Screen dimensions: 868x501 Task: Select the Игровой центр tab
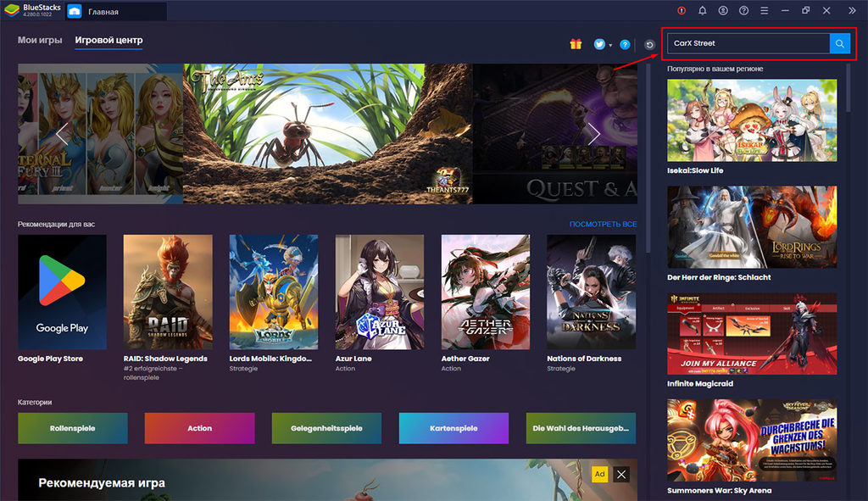tap(108, 41)
